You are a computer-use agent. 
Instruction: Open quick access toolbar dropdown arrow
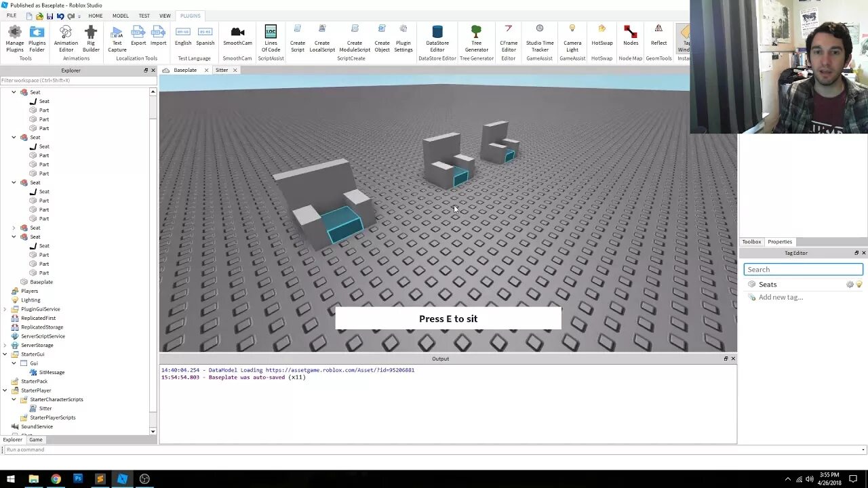tap(79, 16)
